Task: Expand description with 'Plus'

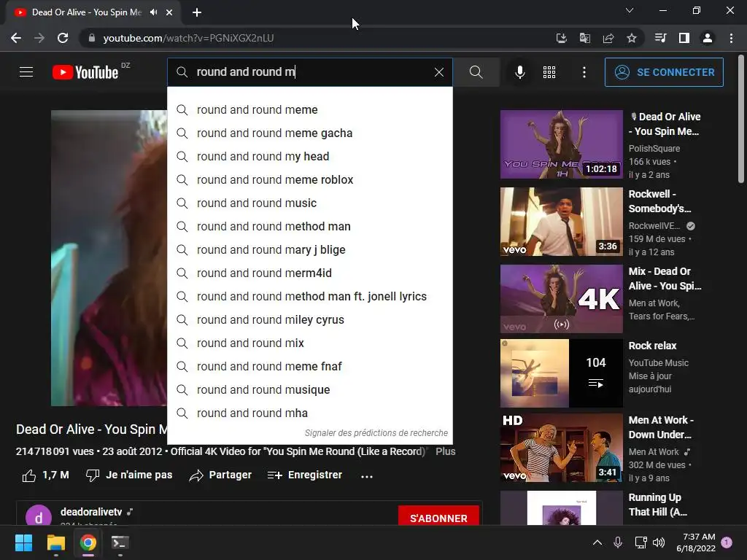Action: (446, 451)
